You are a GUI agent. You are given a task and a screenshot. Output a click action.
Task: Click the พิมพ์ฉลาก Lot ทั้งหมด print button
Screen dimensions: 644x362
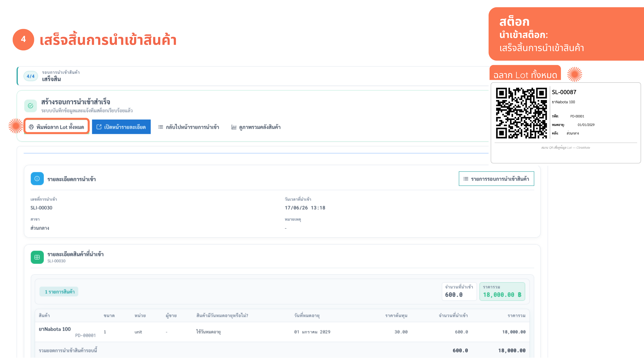click(x=56, y=127)
